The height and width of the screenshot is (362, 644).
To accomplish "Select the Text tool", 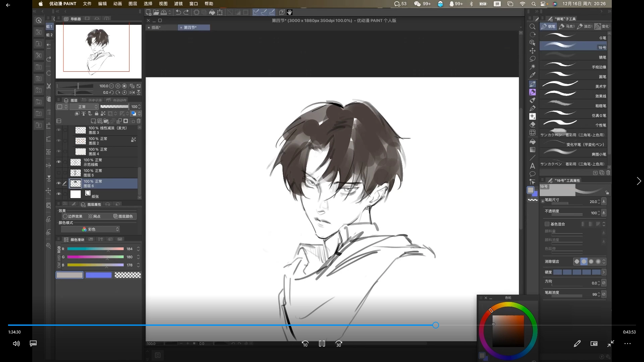I will pyautogui.click(x=532, y=166).
